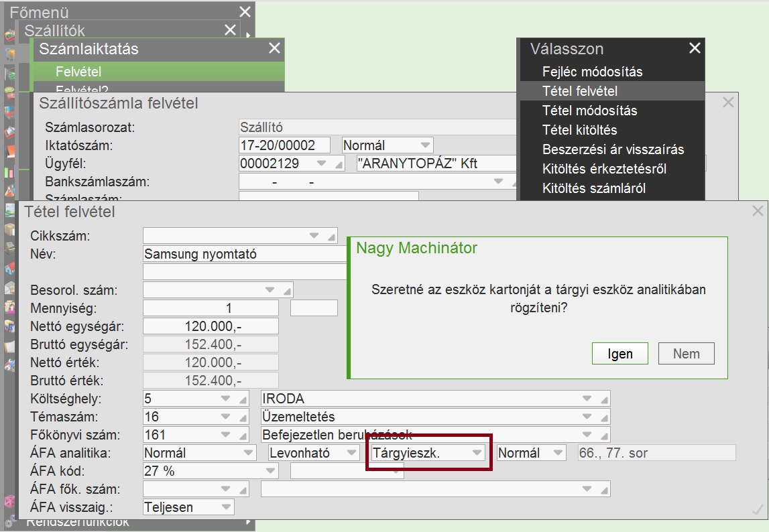Open the people icon in the left sidebar

coord(9,307)
